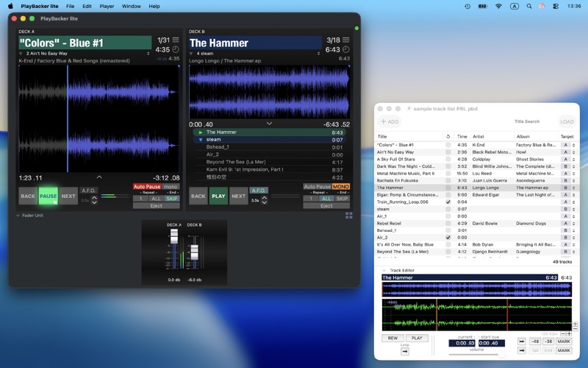Open macOS Spotlight search icon
Viewport: 588px width, 368px height.
528,7
